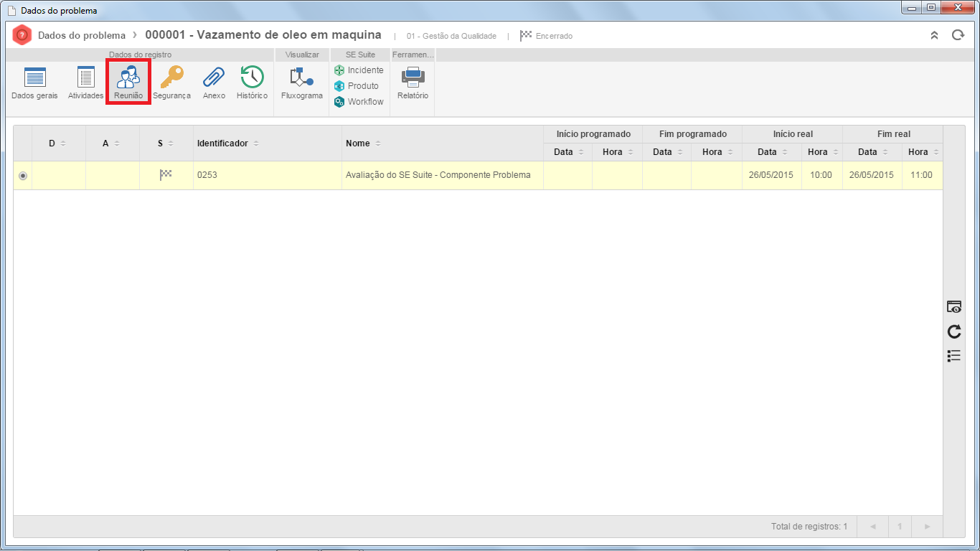Click the red problem hexagon icon

tap(22, 35)
